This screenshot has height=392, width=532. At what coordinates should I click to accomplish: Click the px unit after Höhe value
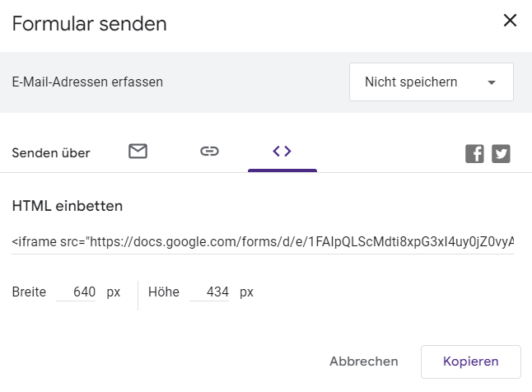246,292
